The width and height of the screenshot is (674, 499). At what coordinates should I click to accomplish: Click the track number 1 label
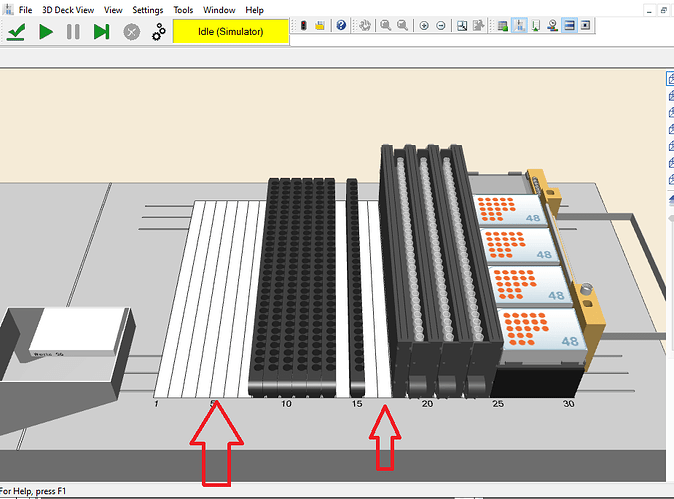click(x=156, y=404)
